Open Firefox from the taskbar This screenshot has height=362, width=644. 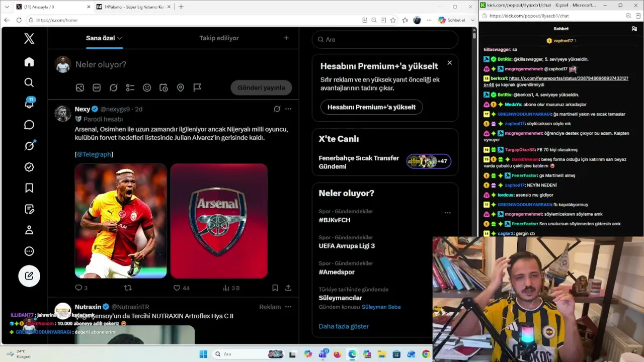click(337, 354)
